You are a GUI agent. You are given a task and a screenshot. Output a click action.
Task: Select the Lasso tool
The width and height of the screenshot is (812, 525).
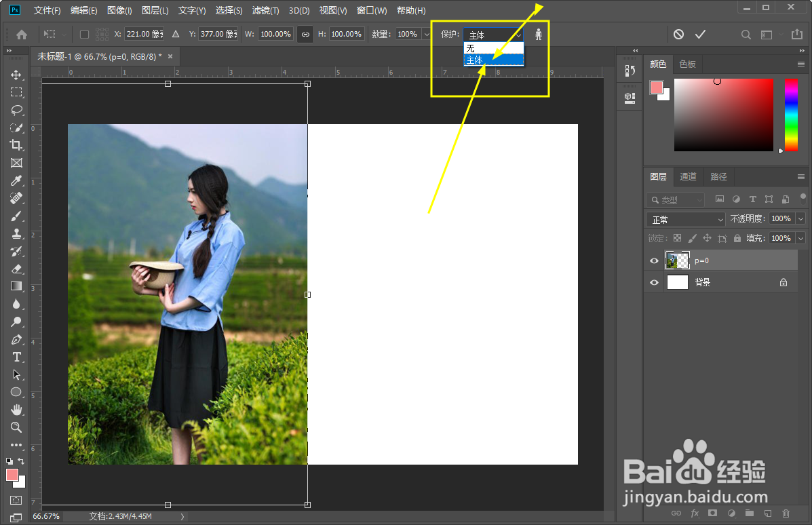pyautogui.click(x=16, y=110)
